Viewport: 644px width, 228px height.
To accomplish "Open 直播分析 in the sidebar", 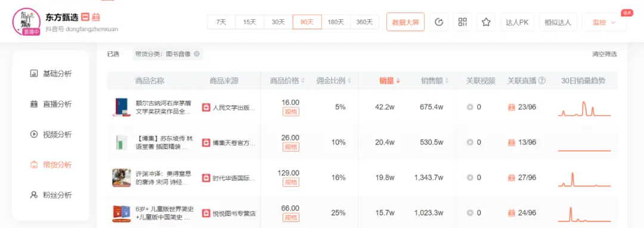I will [x=51, y=104].
